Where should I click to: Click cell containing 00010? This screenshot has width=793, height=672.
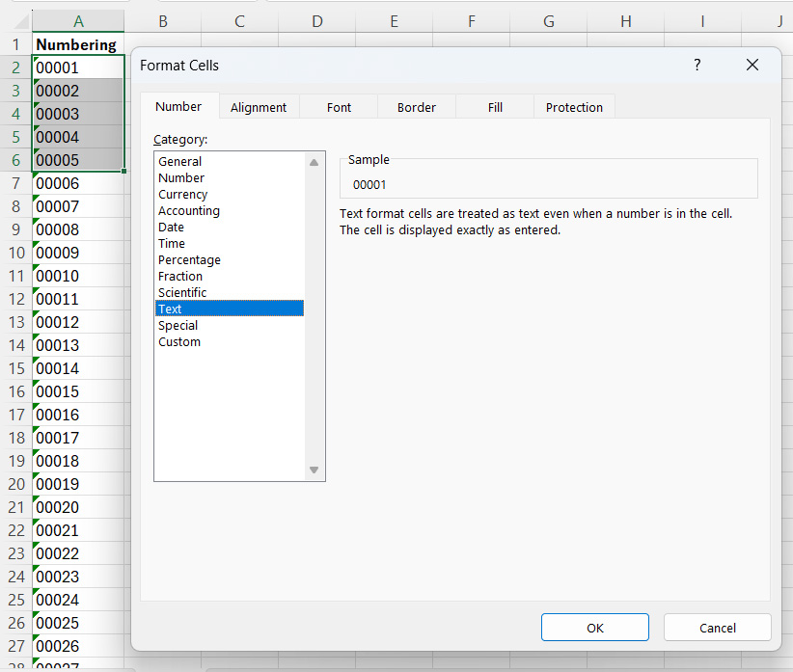(x=78, y=276)
